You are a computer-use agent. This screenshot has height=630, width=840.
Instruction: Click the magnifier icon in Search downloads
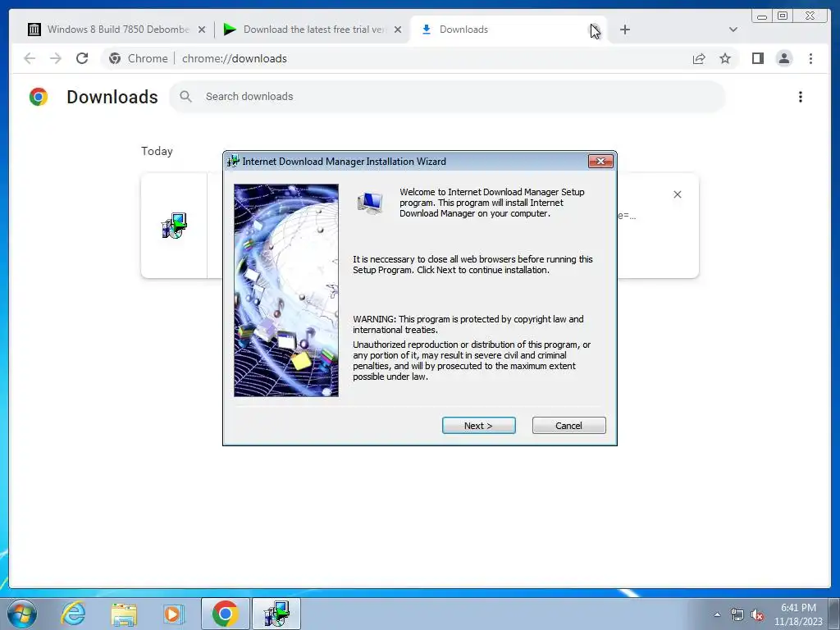[185, 97]
